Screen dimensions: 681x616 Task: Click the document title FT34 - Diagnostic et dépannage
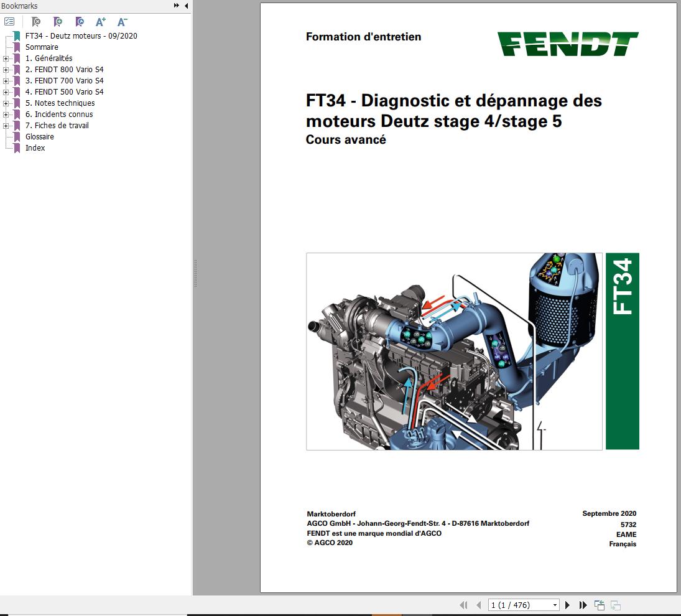tap(454, 111)
